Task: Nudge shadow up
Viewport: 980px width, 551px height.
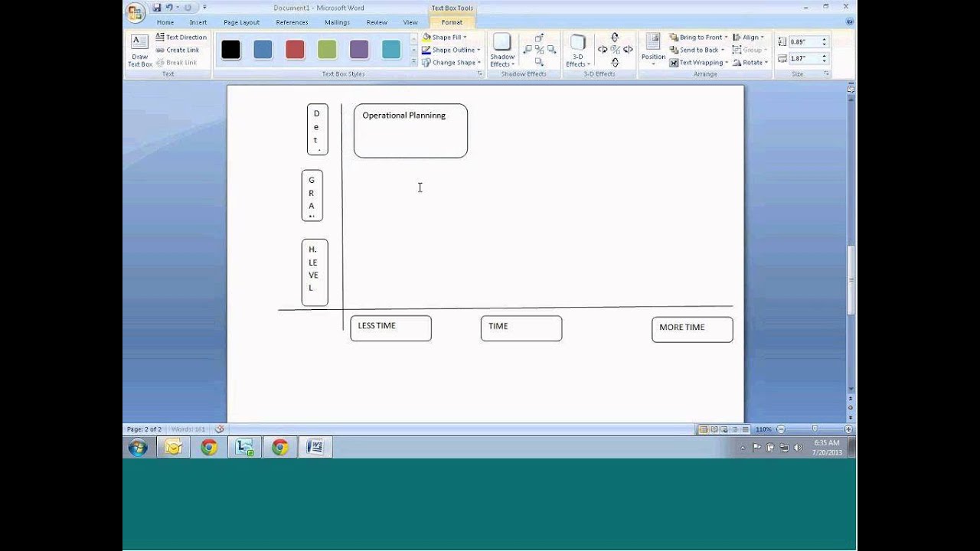Action: pyautogui.click(x=539, y=37)
